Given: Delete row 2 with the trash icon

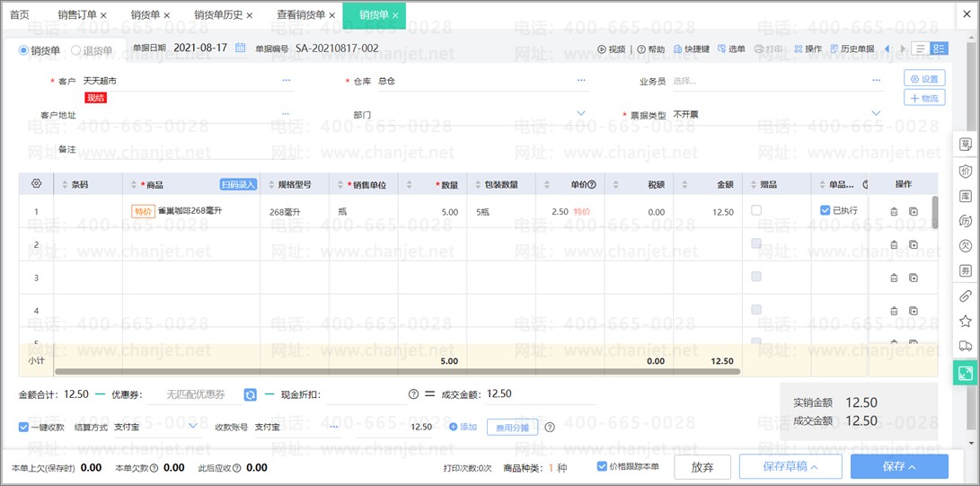Looking at the screenshot, I should coord(894,245).
